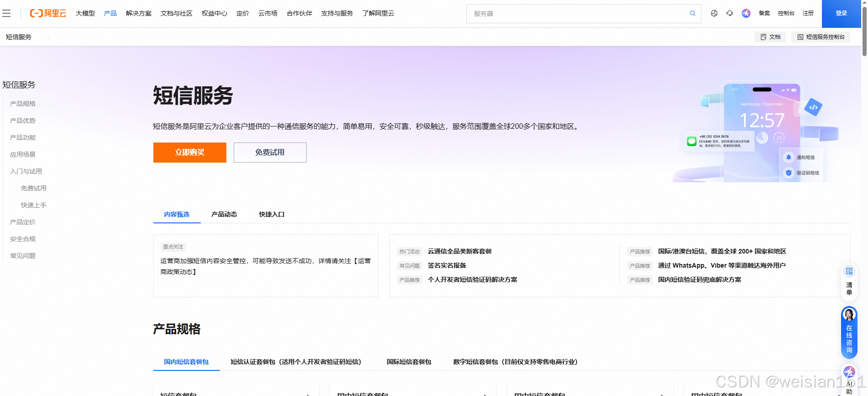Click the Aliyun logo
This screenshot has height=396, width=868.
(48, 13)
